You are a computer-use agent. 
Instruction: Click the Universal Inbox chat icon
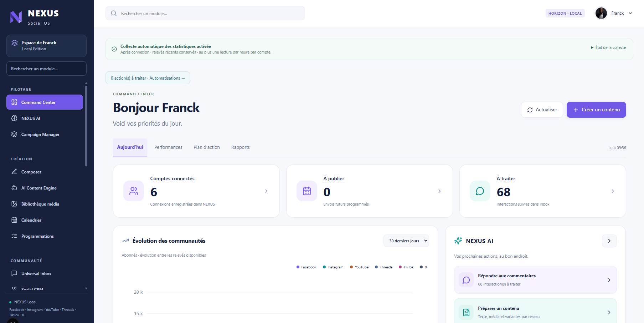(14, 273)
